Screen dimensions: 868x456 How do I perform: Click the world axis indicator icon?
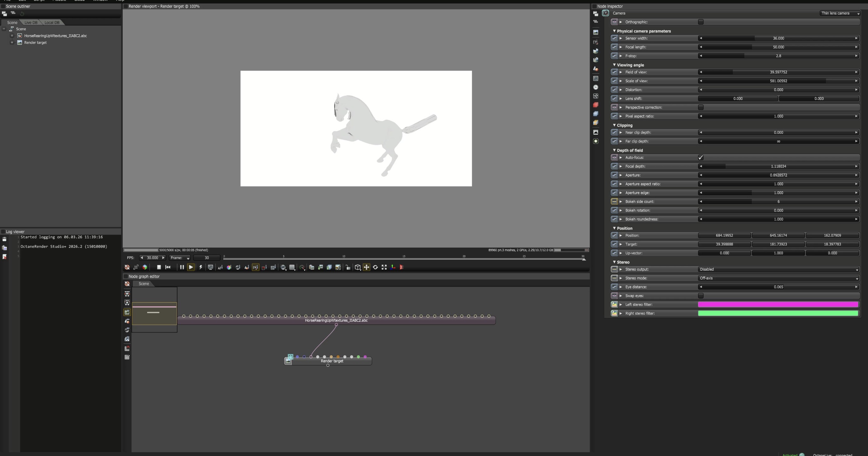click(x=393, y=267)
